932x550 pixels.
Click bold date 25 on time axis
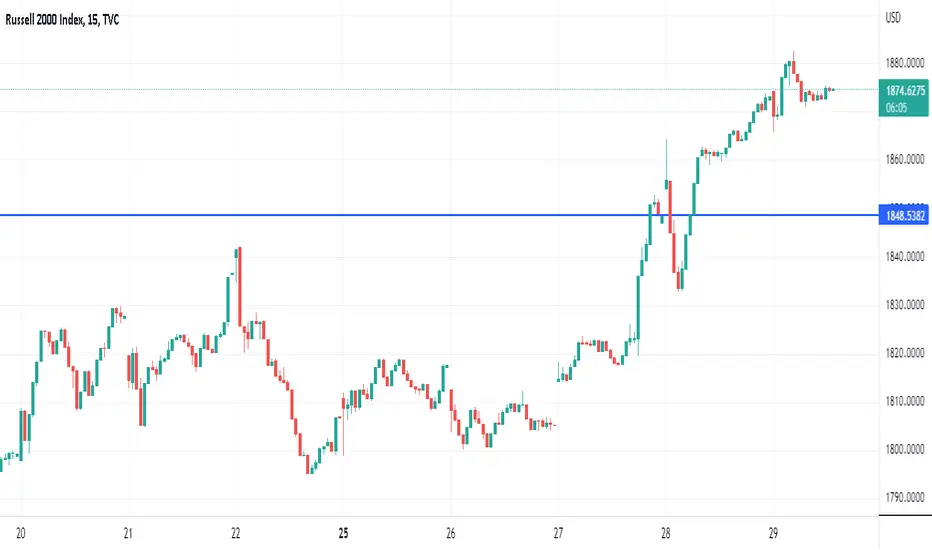click(x=343, y=533)
